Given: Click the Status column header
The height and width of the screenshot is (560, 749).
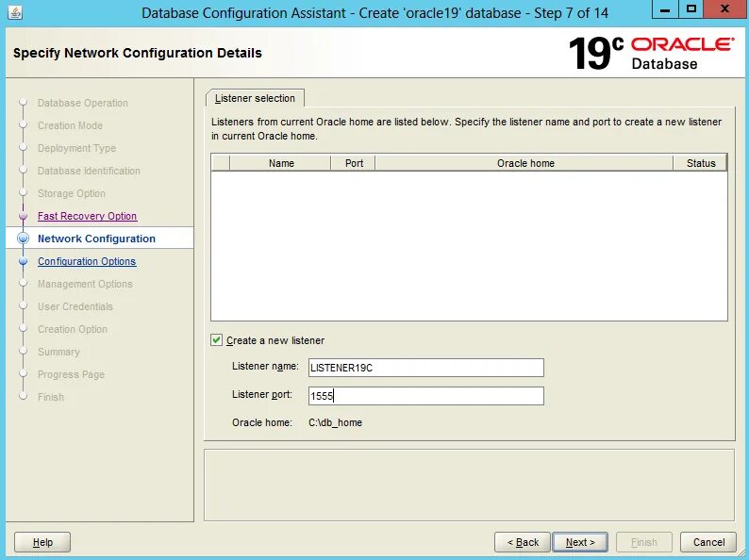Looking at the screenshot, I should [x=700, y=163].
